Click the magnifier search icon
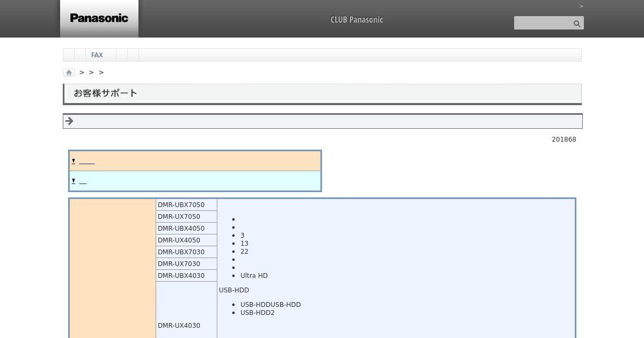The height and width of the screenshot is (338, 644). pyautogui.click(x=577, y=23)
